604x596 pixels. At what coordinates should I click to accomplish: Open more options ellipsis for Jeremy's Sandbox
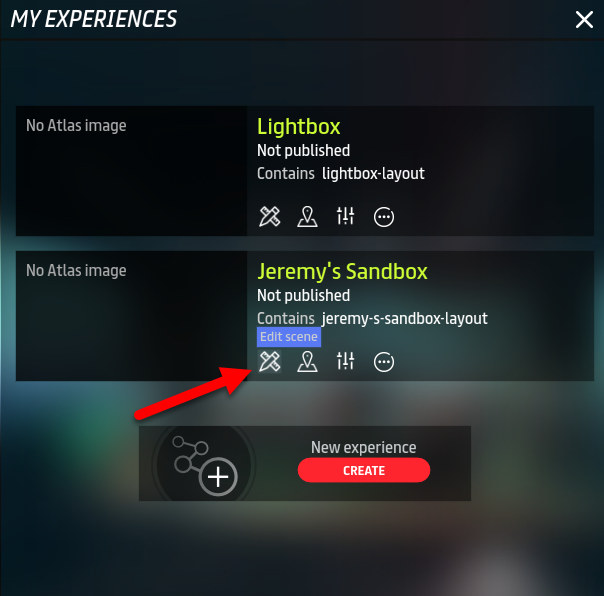(x=384, y=362)
